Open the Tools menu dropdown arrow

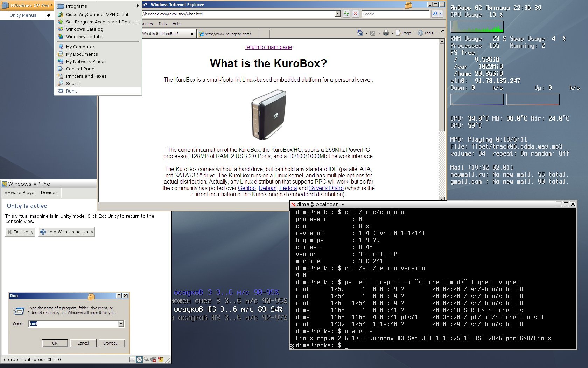(436, 33)
